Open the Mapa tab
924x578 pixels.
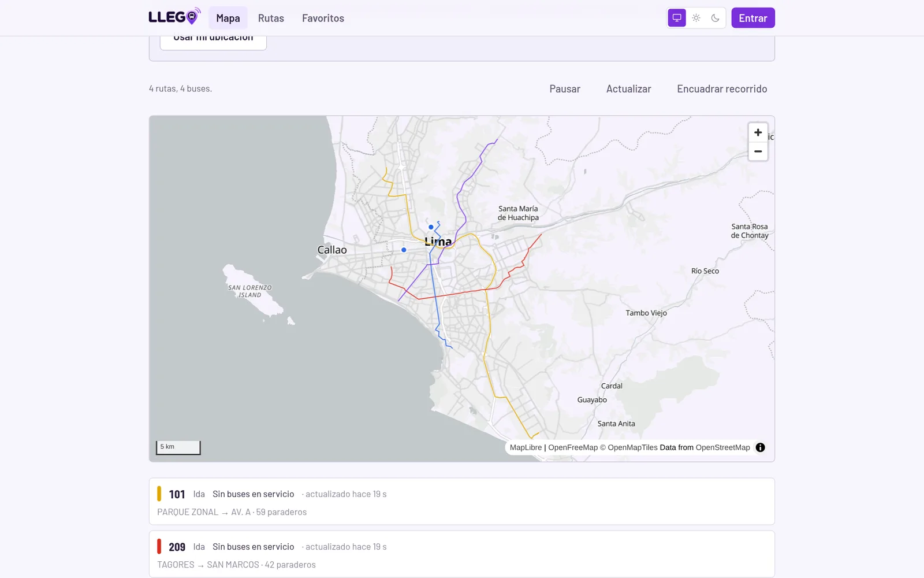click(x=228, y=18)
